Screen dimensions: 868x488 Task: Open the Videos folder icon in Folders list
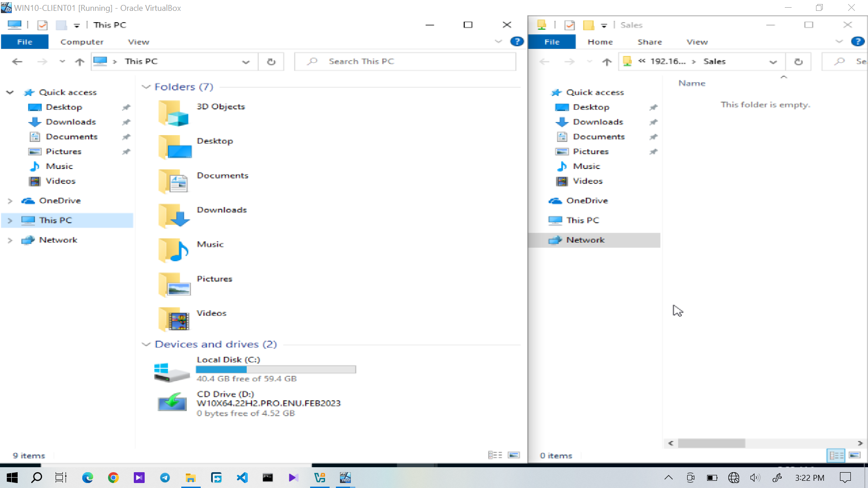click(174, 319)
